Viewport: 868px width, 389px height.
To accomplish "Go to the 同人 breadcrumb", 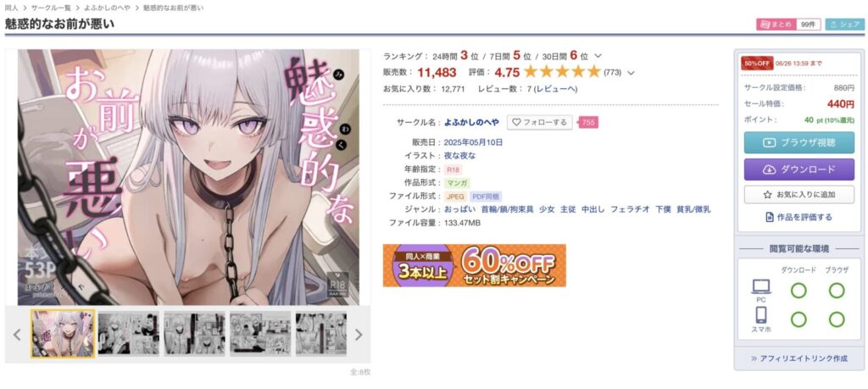I will 11,8.
